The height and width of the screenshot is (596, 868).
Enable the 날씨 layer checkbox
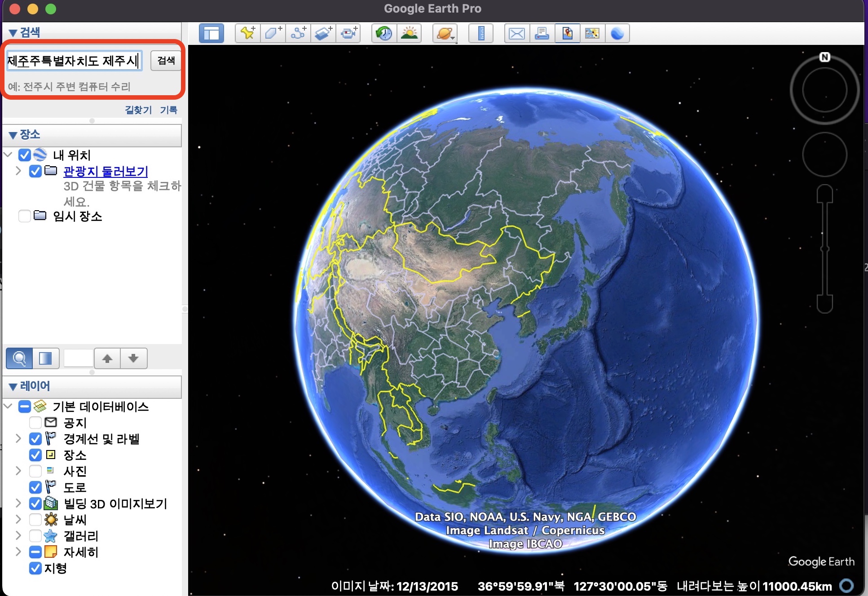(35, 520)
